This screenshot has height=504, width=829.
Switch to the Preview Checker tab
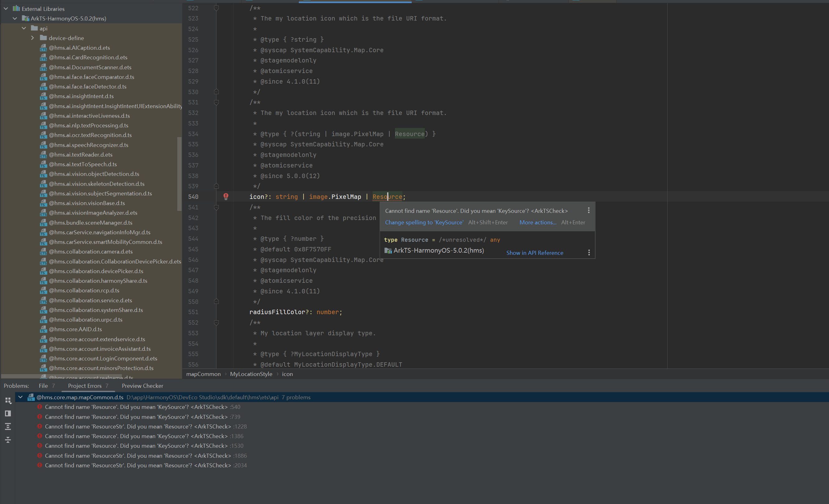click(142, 386)
